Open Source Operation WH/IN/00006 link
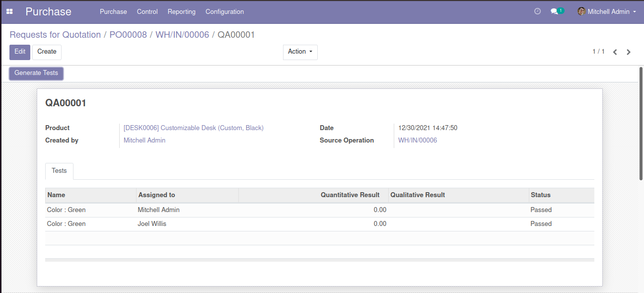 (x=418, y=140)
